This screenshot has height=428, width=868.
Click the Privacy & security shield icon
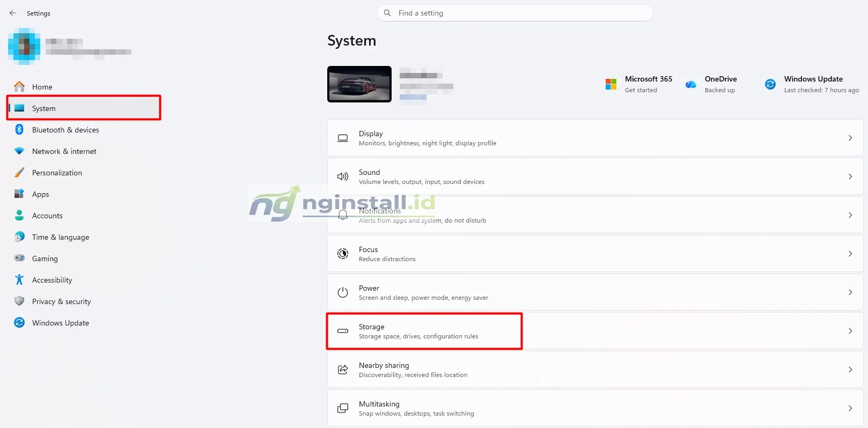[19, 301]
